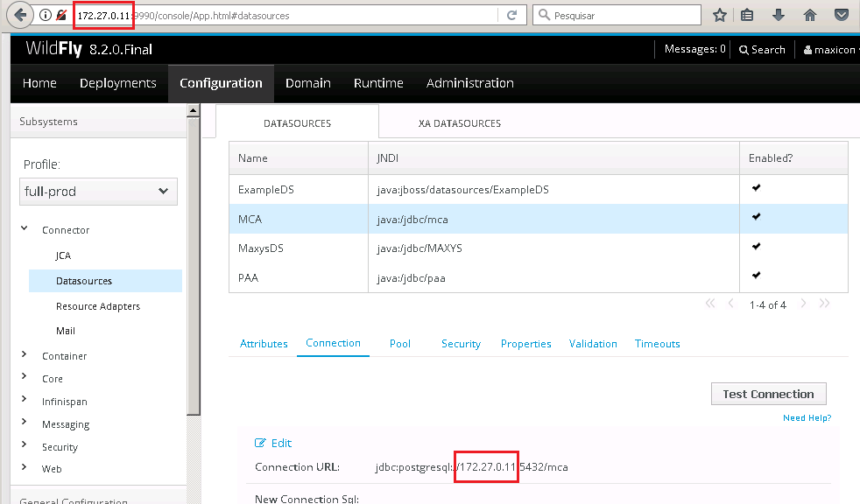Image resolution: width=860 pixels, height=504 pixels.
Task: Select the ExampleDS datasource row
Action: coord(538,190)
